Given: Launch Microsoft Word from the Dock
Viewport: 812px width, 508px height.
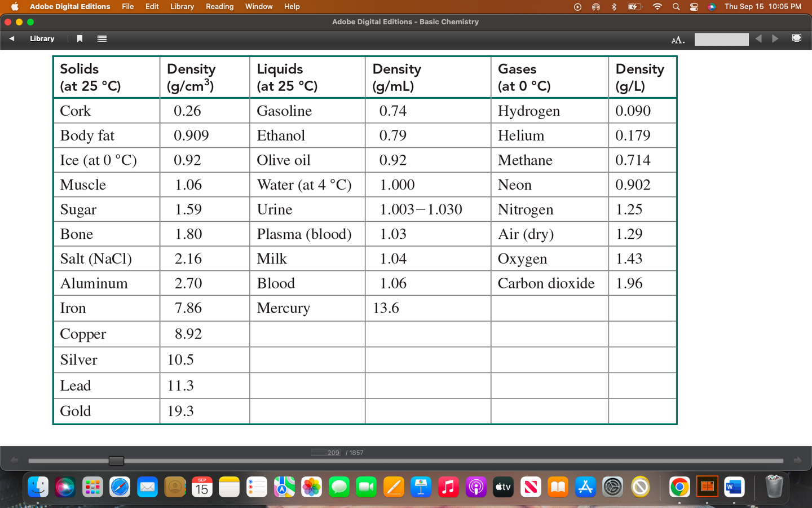Looking at the screenshot, I should [734, 487].
